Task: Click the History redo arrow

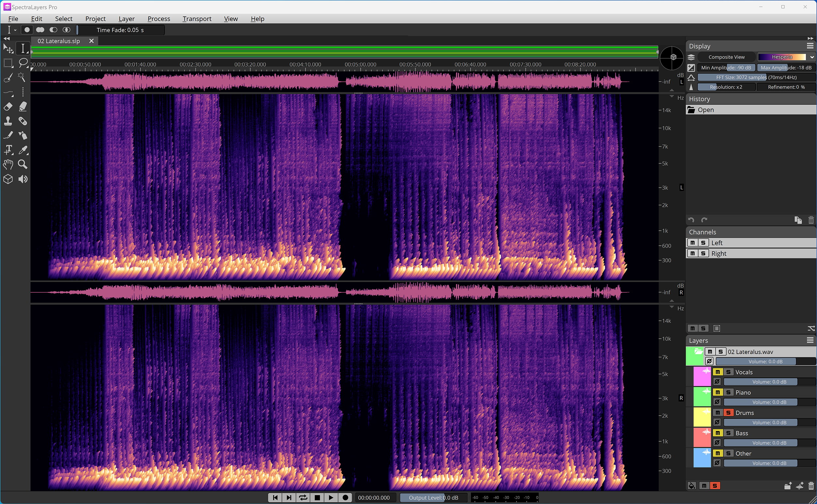Action: click(x=704, y=220)
